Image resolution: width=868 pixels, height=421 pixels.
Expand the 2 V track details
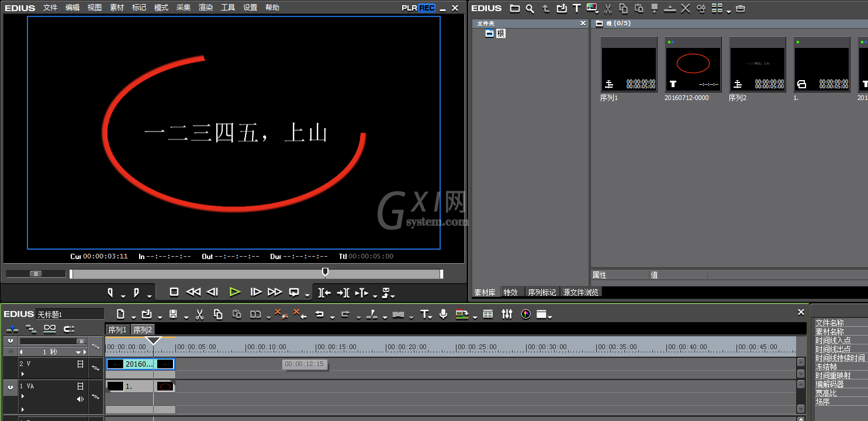(x=23, y=374)
